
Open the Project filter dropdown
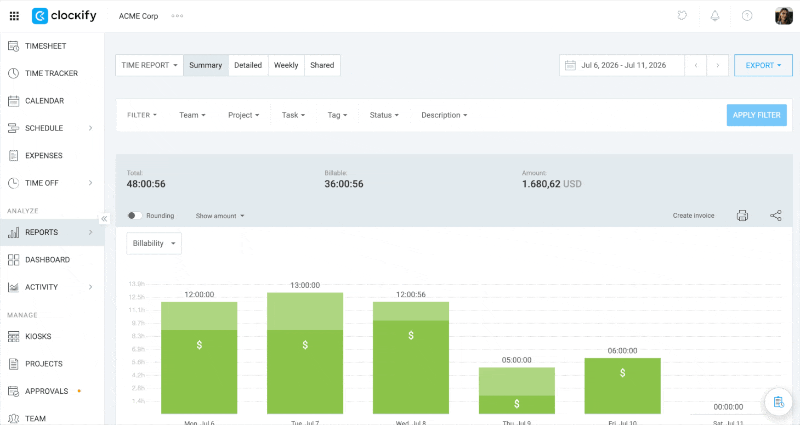click(x=243, y=115)
